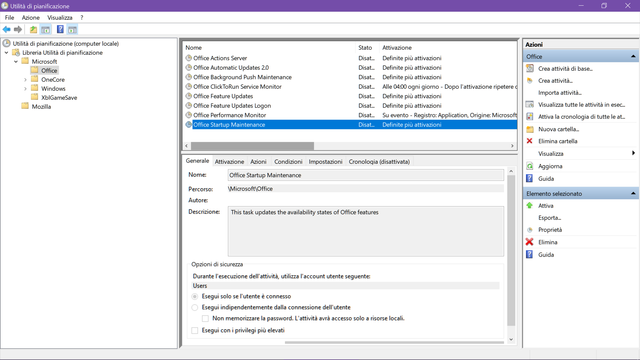Switch to the Cronologia (disattivata) tab
The image size is (640, 360).
point(379,162)
